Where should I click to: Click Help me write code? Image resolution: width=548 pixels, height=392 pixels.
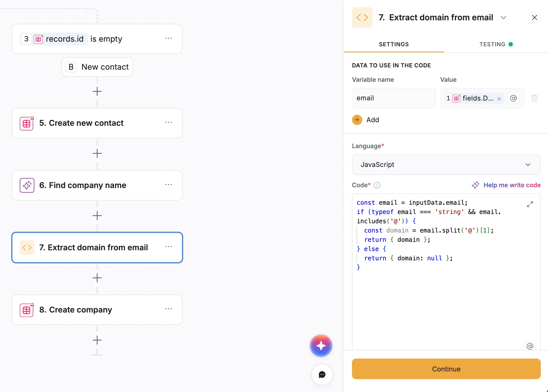512,185
